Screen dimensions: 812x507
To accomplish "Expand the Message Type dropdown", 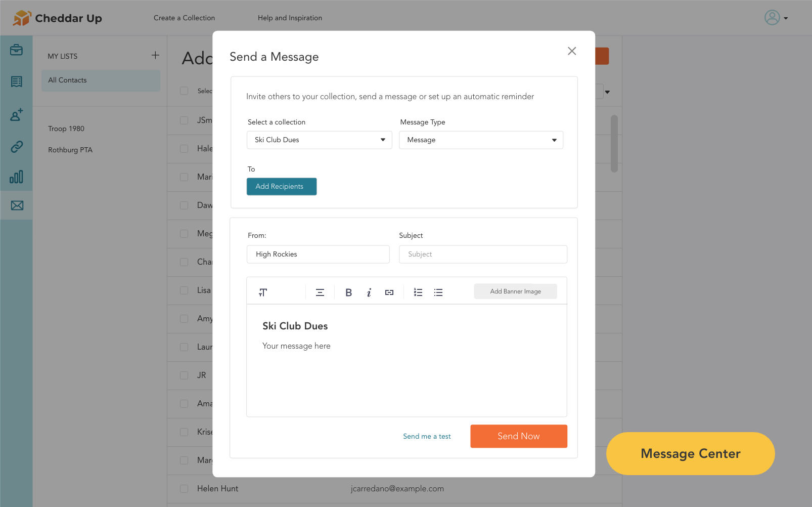I will pos(481,140).
